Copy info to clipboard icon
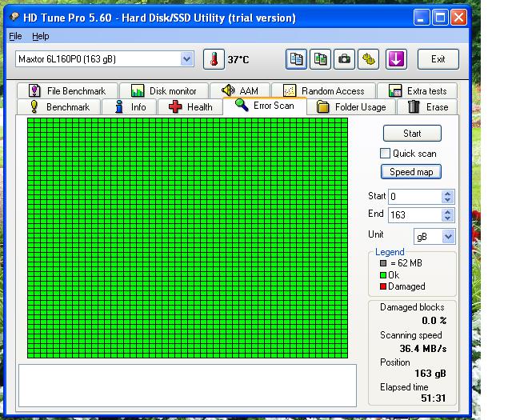The width and height of the screenshot is (512, 420). 296,59
